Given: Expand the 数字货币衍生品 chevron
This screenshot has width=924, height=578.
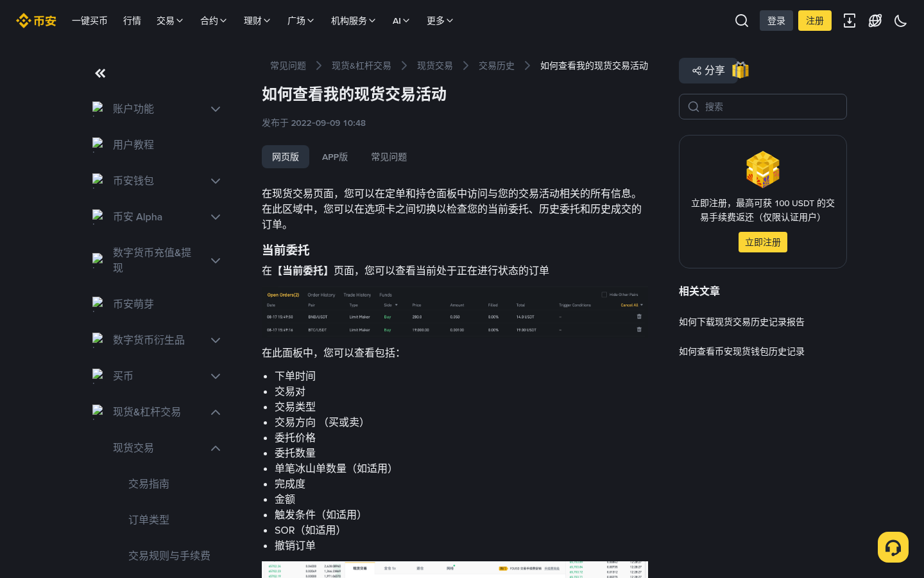Looking at the screenshot, I should point(216,340).
